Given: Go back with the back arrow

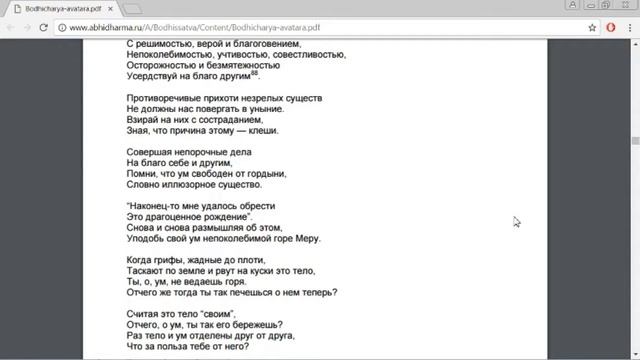Looking at the screenshot, I should click(11, 27).
